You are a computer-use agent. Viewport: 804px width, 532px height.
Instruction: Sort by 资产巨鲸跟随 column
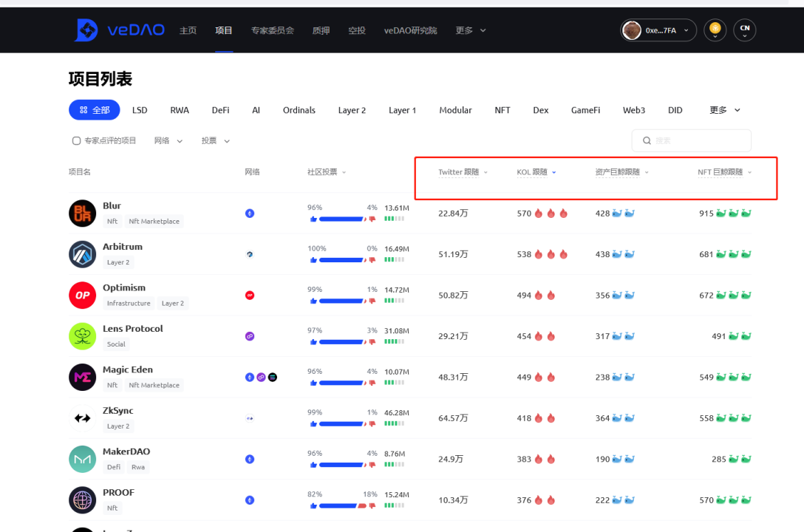622,172
